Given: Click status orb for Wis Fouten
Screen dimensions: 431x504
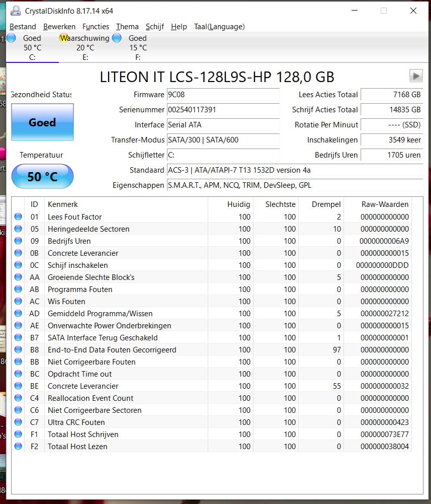Looking at the screenshot, I should (x=18, y=301).
